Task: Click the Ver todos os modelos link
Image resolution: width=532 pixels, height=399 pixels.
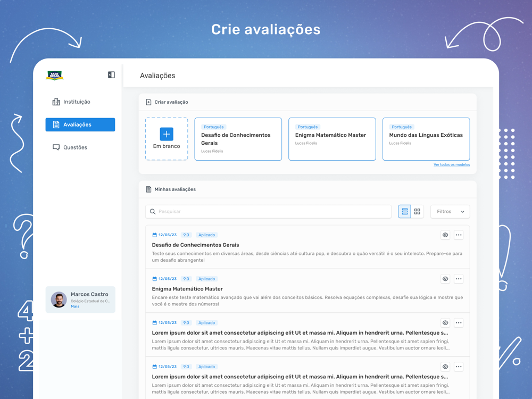Action: pos(452,164)
